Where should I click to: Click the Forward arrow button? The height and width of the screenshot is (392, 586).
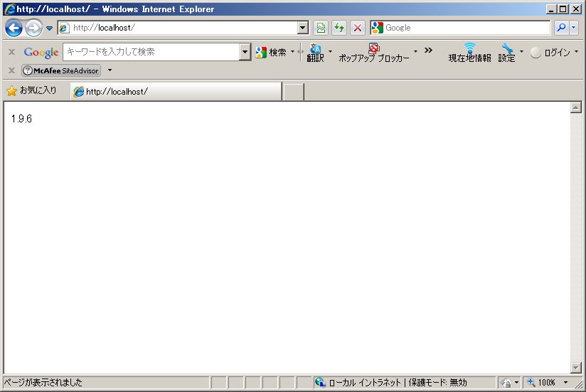pyautogui.click(x=33, y=28)
